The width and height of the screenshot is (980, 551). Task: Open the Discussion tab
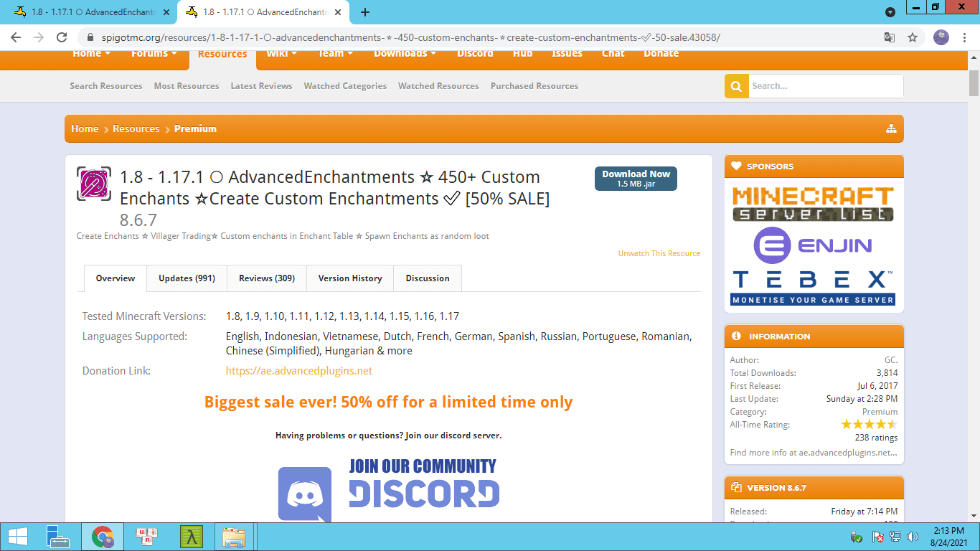coord(428,278)
